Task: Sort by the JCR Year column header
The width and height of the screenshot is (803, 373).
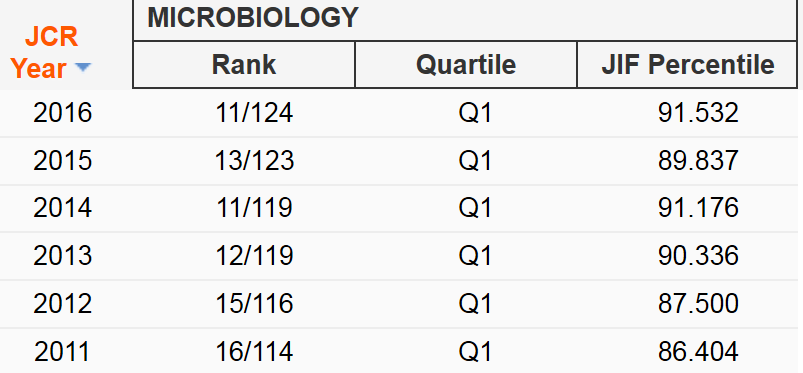Action: pyautogui.click(x=51, y=52)
